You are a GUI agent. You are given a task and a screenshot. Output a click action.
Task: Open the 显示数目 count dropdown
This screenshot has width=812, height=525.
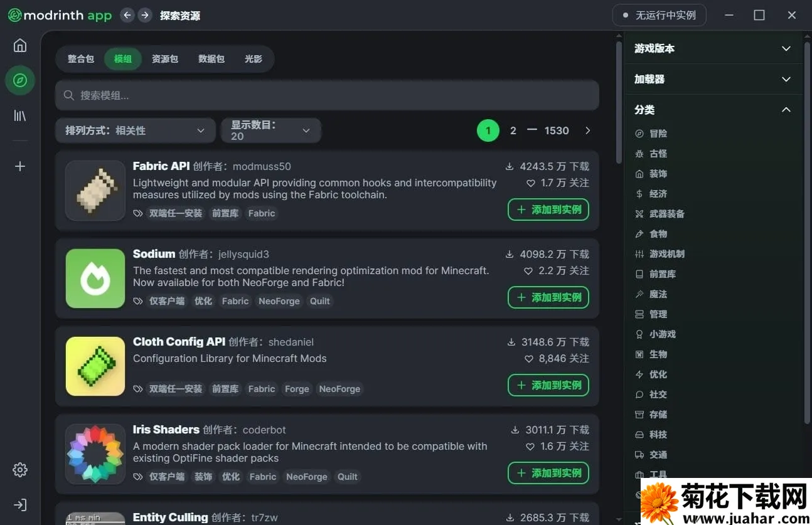pyautogui.click(x=271, y=130)
